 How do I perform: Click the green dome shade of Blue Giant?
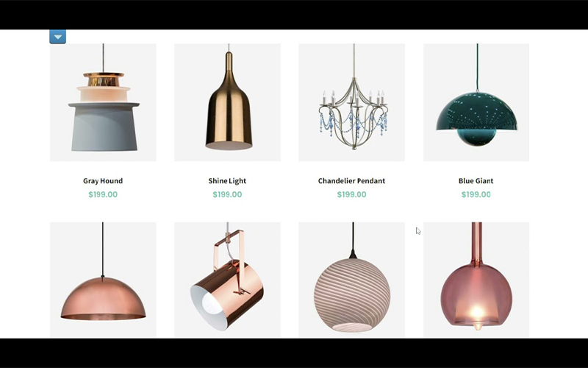coord(476,112)
